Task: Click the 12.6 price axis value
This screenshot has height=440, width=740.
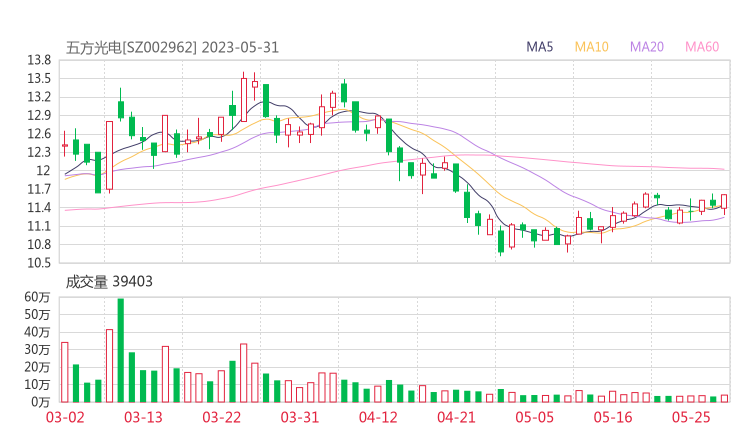Action: pos(39,134)
